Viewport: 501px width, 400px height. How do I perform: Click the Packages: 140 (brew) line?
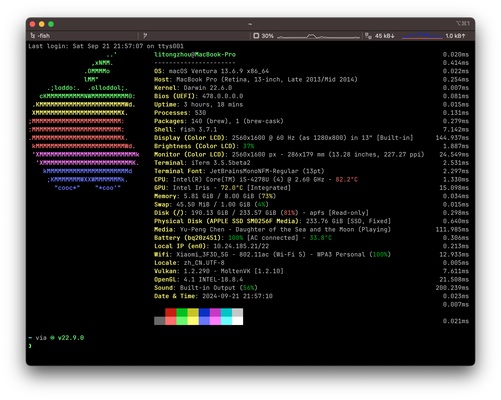click(x=219, y=121)
